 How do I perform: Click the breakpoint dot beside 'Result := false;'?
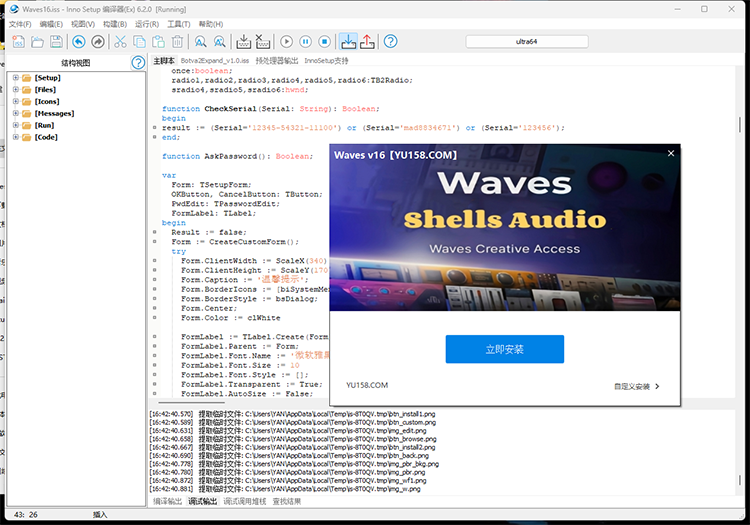click(x=154, y=232)
